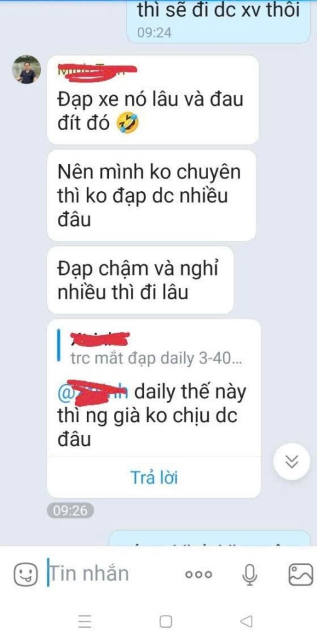Jump to latest messages double-chevron button
317x644 pixels.
pyautogui.click(x=292, y=461)
